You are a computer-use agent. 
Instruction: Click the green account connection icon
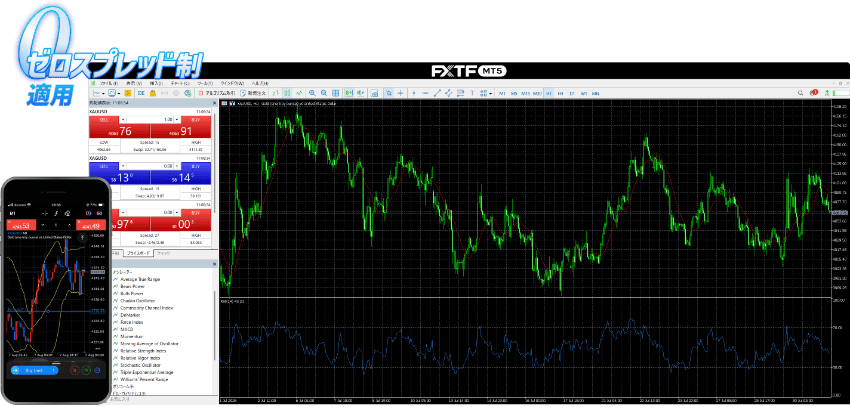point(827,93)
